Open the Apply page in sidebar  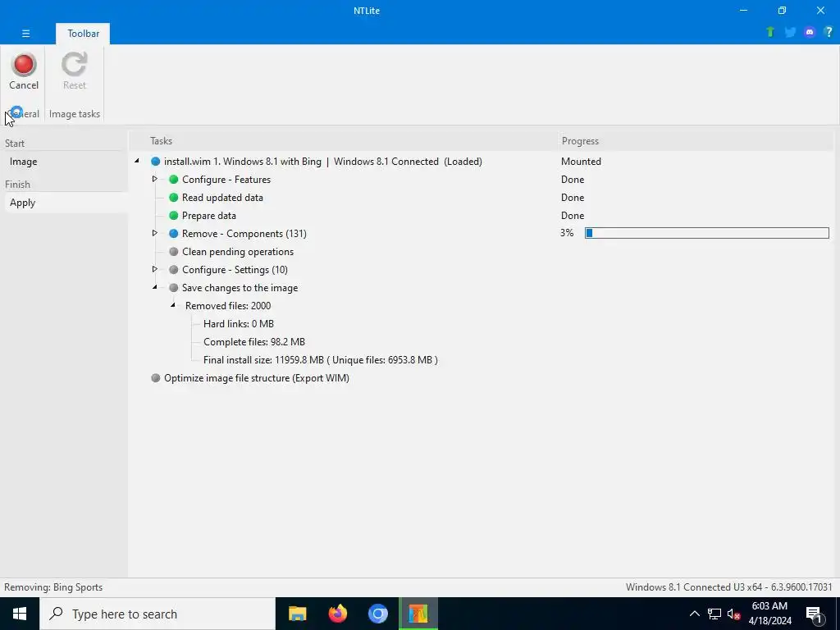point(66,203)
